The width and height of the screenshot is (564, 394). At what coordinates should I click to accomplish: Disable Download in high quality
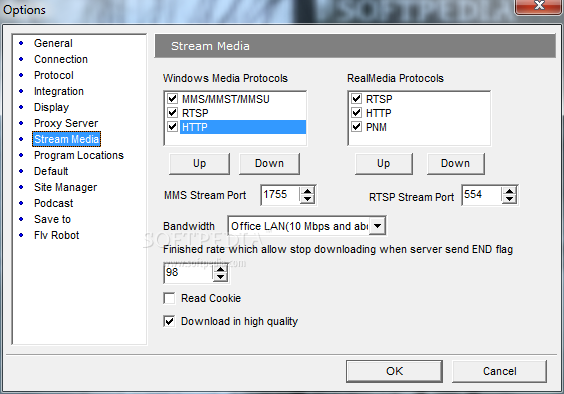click(169, 321)
